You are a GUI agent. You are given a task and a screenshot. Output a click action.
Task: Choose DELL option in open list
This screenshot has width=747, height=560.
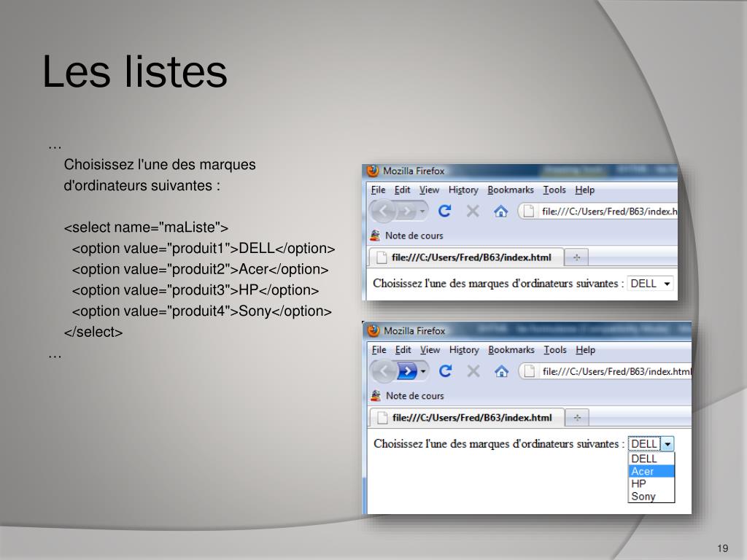coord(651,459)
